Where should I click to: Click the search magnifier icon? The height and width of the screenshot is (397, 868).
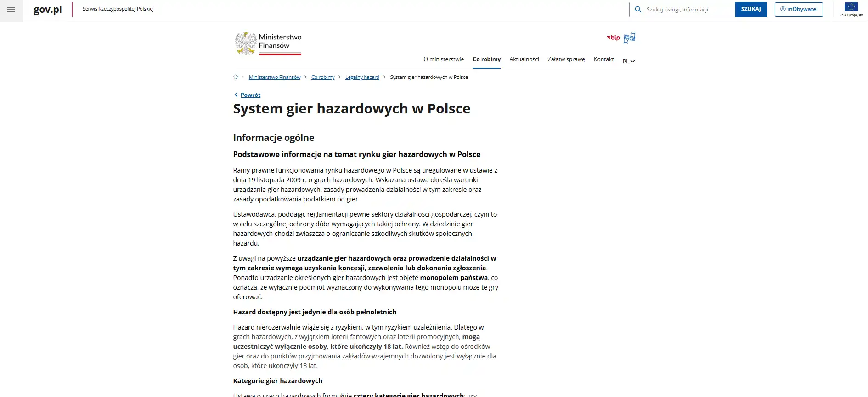tap(638, 9)
